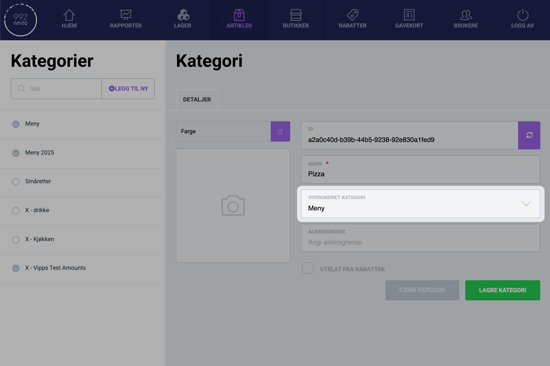The image size is (550, 366).
Task: Open the X - Kjøkken category text
Action: pos(40,239)
